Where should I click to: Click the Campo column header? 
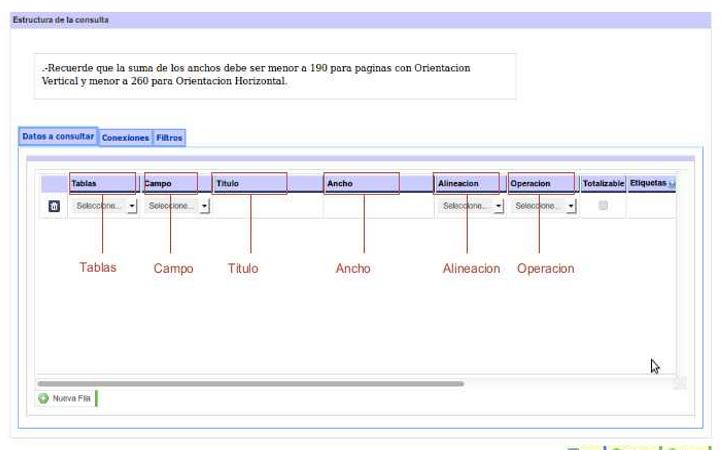pyautogui.click(x=170, y=184)
